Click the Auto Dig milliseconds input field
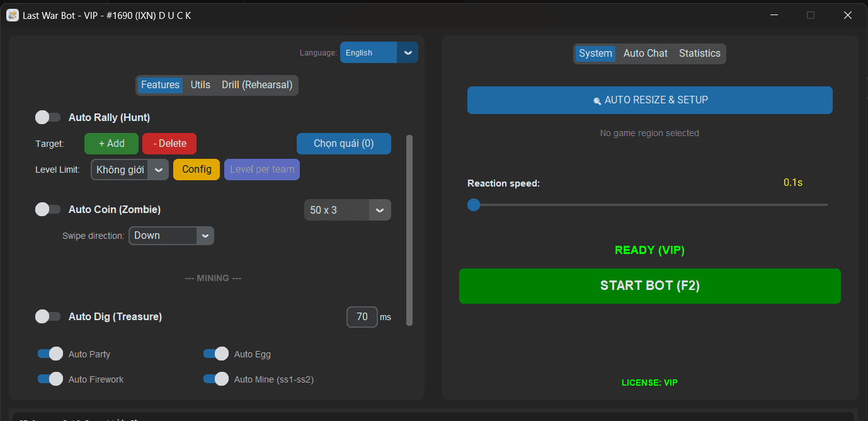Image resolution: width=868 pixels, height=421 pixels. [x=362, y=317]
